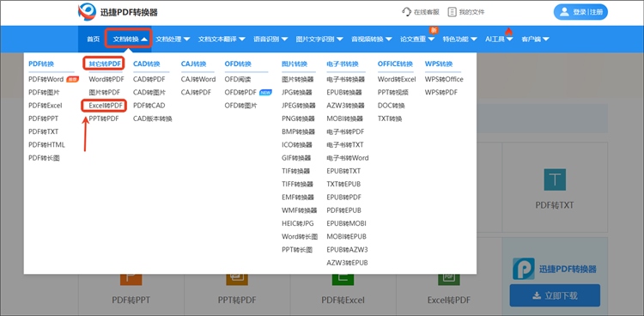
Task: Expand the 文档文本翻译 dropdown
Action: [222, 39]
